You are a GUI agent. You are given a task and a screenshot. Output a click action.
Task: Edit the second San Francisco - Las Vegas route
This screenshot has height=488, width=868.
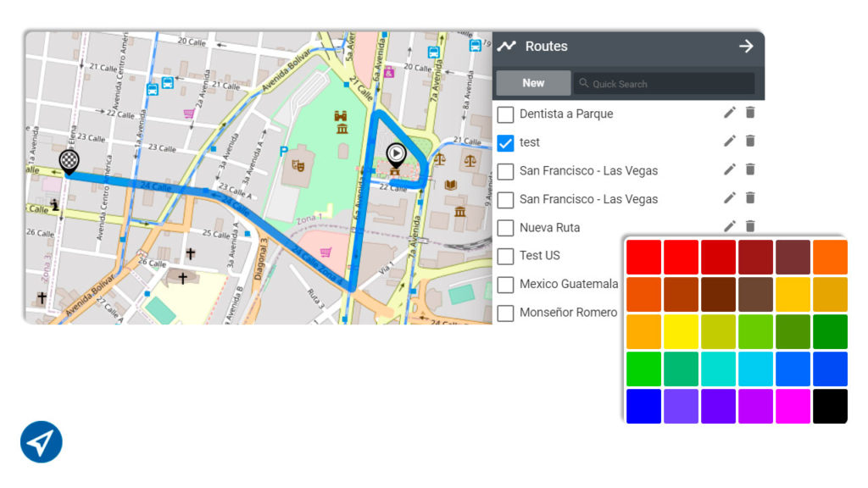tap(730, 198)
